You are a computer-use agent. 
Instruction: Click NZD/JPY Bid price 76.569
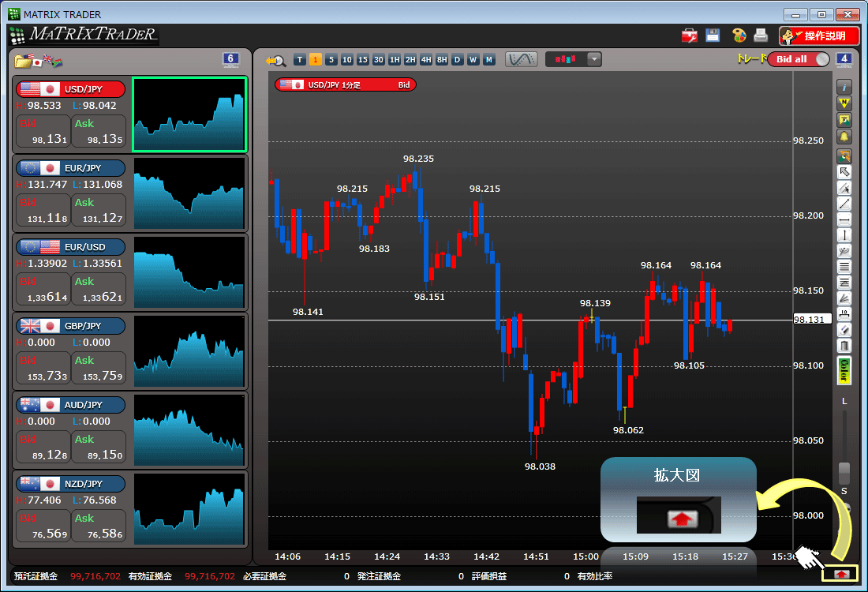click(43, 526)
